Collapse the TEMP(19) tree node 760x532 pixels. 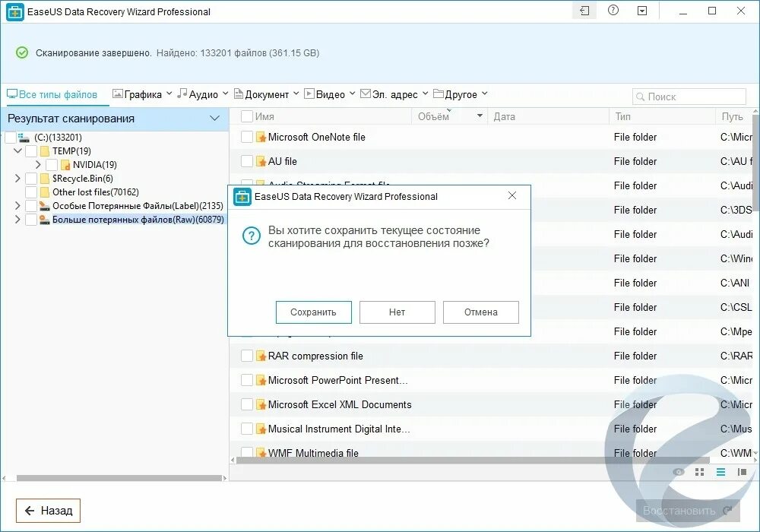point(18,150)
